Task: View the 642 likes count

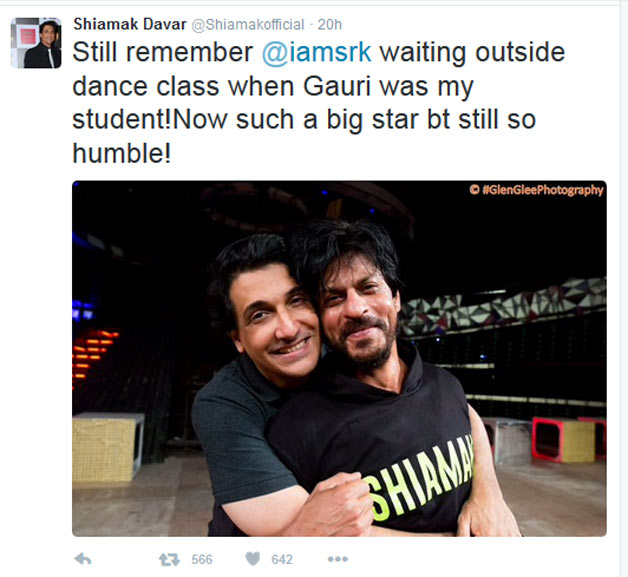Action: [x=282, y=559]
